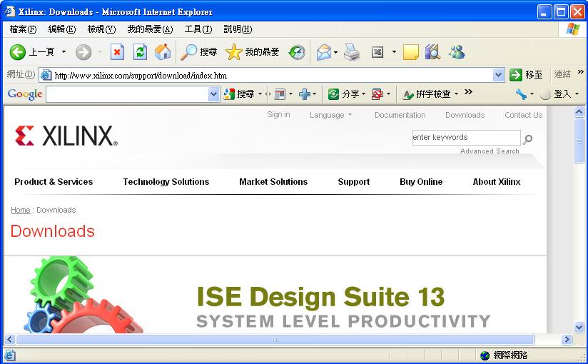Click the Support navigation link
The image size is (588, 364).
click(353, 182)
